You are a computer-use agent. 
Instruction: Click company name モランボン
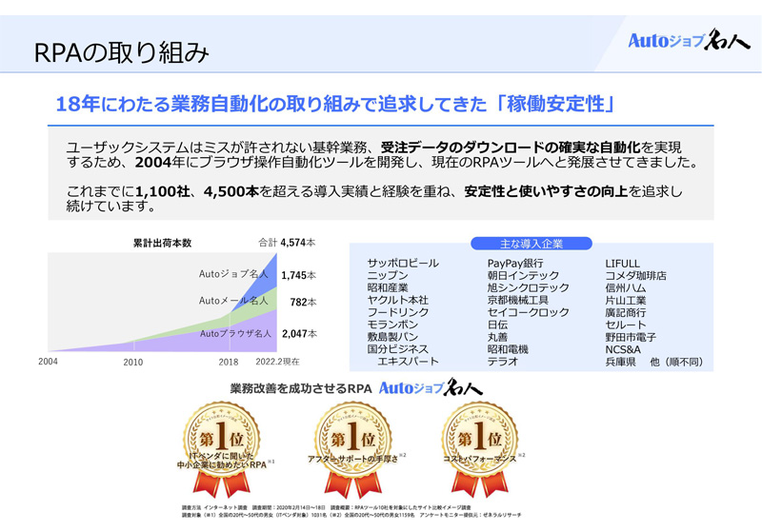pos(392,325)
